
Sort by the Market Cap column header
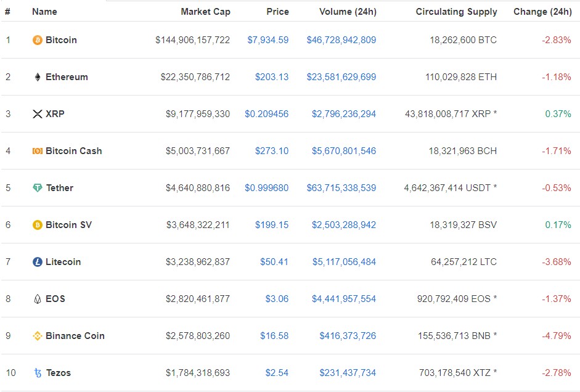tap(206, 12)
